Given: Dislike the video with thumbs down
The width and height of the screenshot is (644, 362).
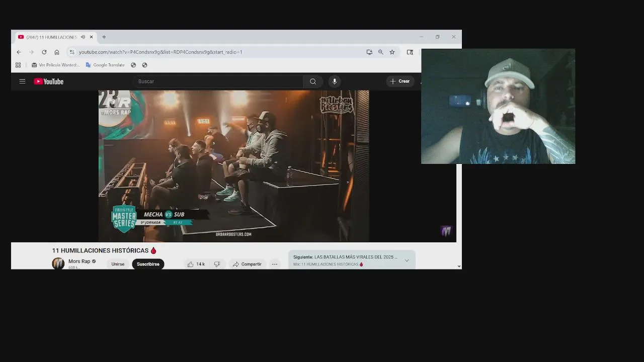Looking at the screenshot, I should tap(217, 264).
